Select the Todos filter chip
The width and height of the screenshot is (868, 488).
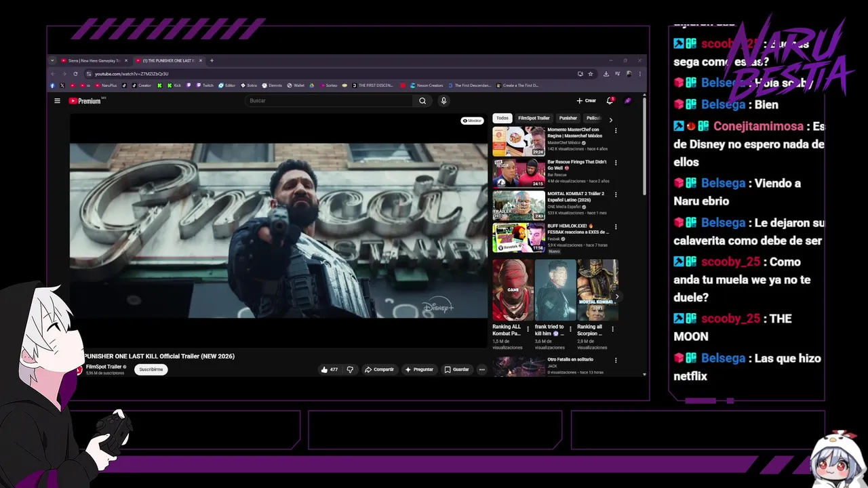pyautogui.click(x=502, y=118)
